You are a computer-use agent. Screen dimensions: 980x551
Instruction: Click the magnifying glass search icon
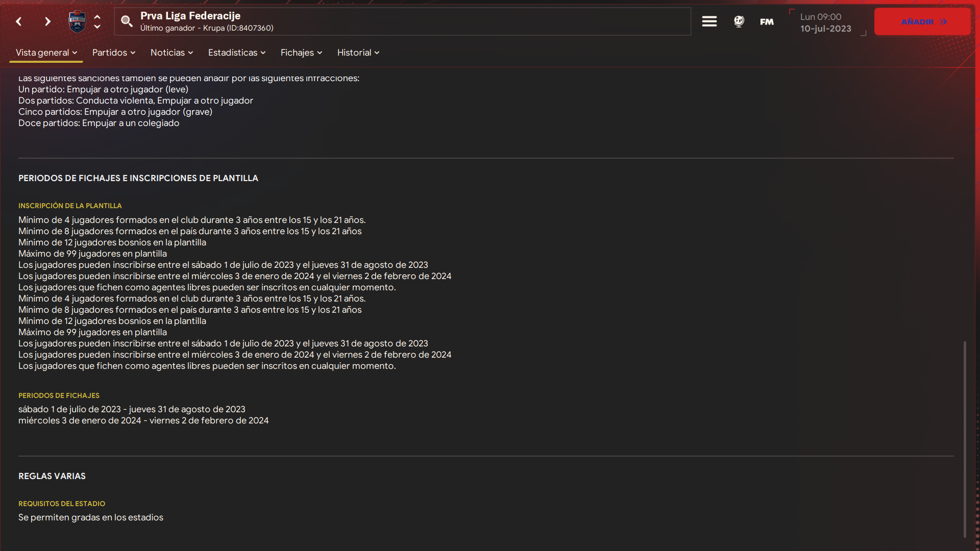(127, 21)
